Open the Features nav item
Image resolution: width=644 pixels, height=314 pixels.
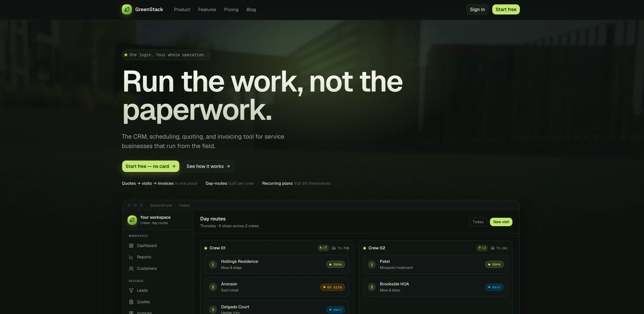coord(207,9)
